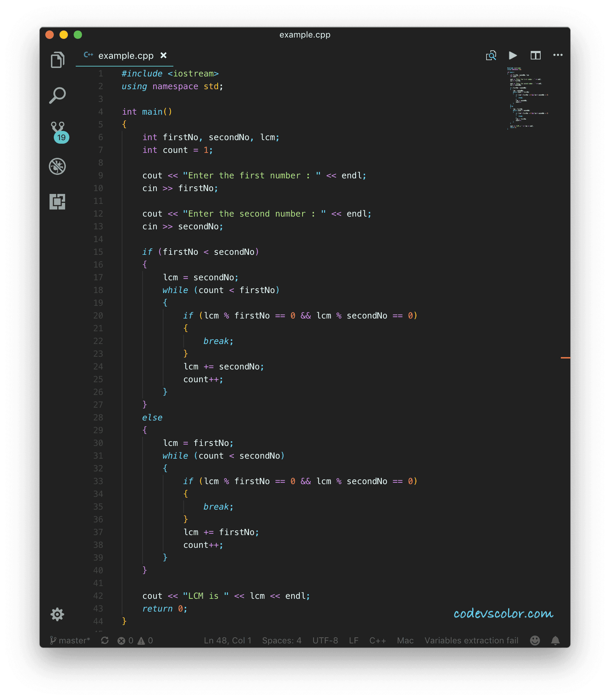This screenshot has width=610, height=700.
Task: Open the Search sidebar view
Action: 57,96
